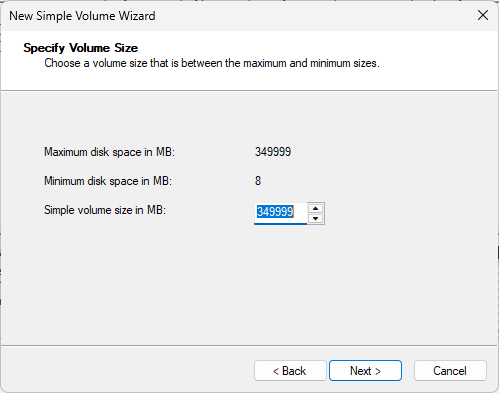Select the 'Maximum disk space in MB:' label
The width and height of the screenshot is (499, 393).
109,152
